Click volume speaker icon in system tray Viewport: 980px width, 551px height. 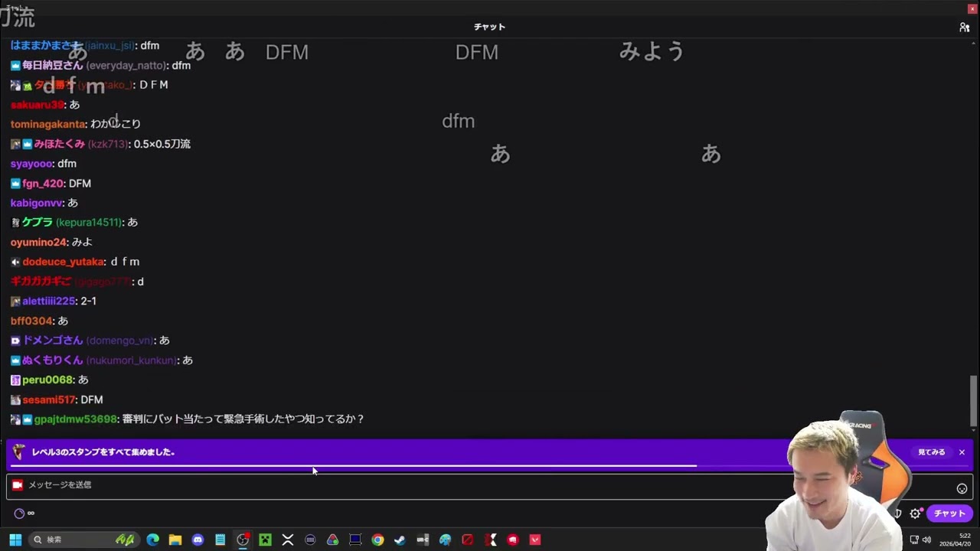click(x=927, y=540)
